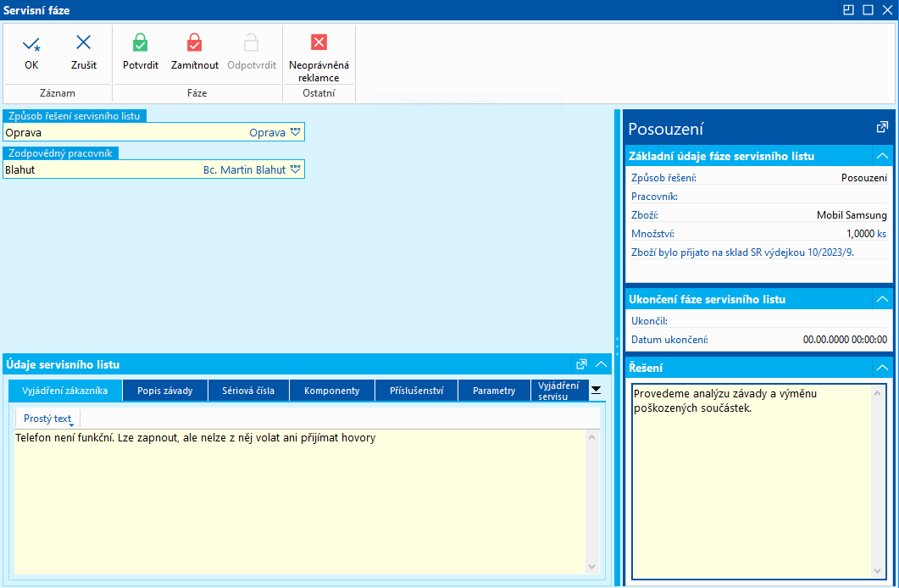Collapse Ukončení fáze servisního listu section
Image resolution: width=899 pixels, height=588 pixels.
(882, 299)
